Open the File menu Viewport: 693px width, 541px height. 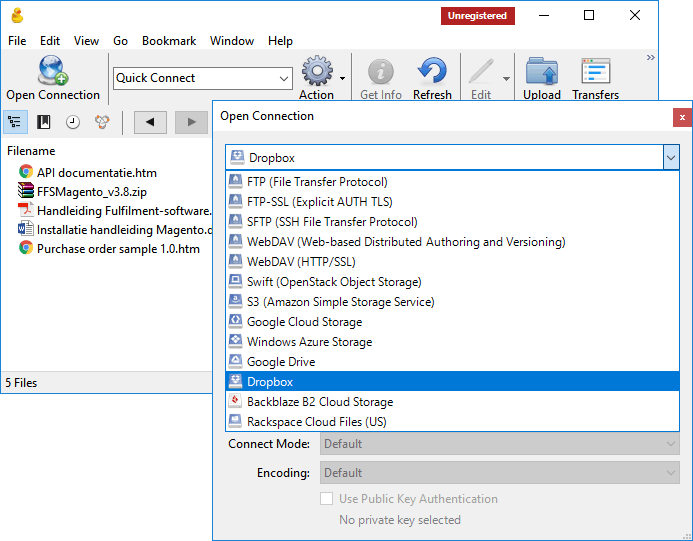17,41
